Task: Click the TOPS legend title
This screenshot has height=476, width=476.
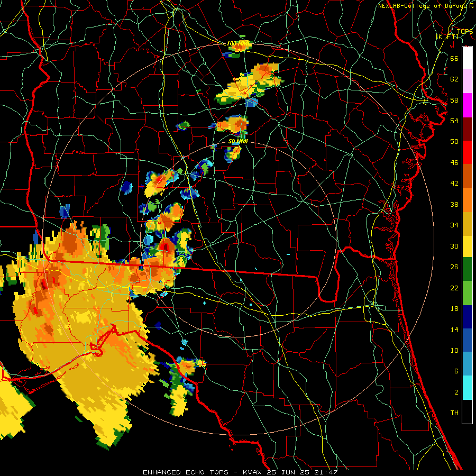Action: [x=465, y=32]
